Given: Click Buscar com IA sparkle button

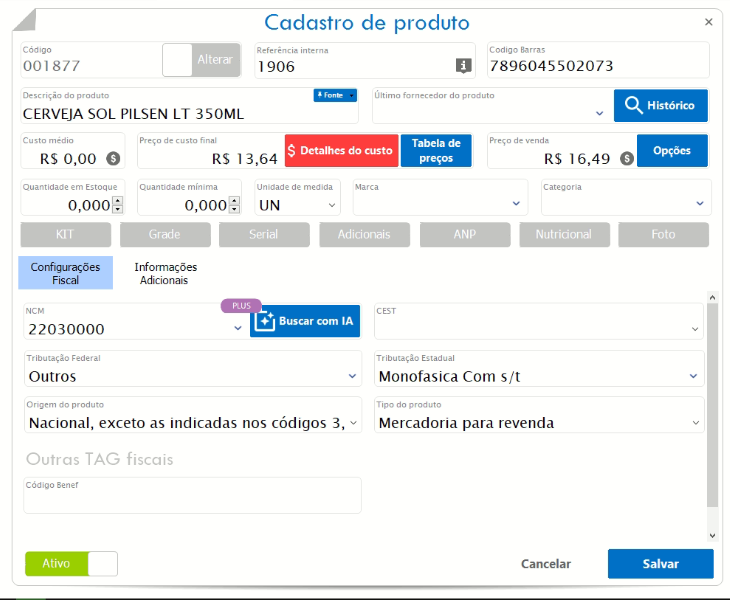Looking at the screenshot, I should [x=305, y=321].
